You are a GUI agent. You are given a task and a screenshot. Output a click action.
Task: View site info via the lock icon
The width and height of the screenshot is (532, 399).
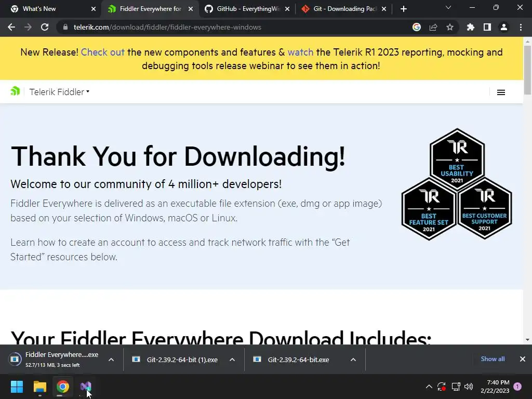click(65, 27)
